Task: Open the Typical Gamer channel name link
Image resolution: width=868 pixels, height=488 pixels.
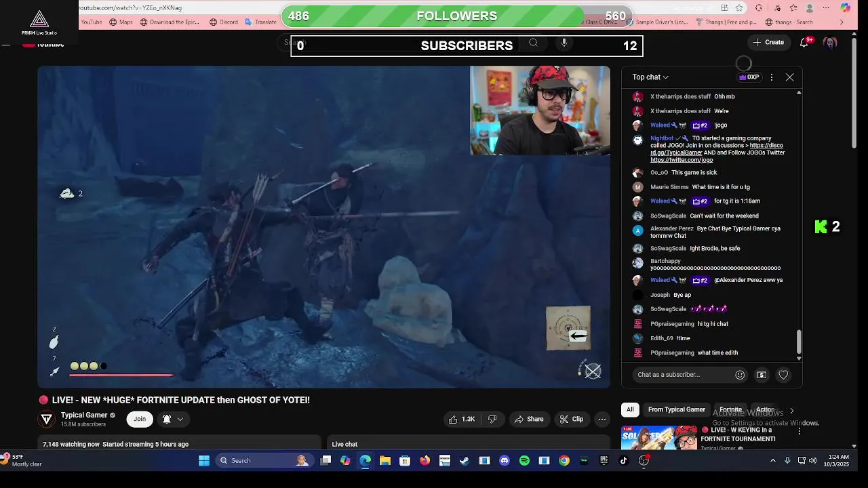Action: point(84,415)
